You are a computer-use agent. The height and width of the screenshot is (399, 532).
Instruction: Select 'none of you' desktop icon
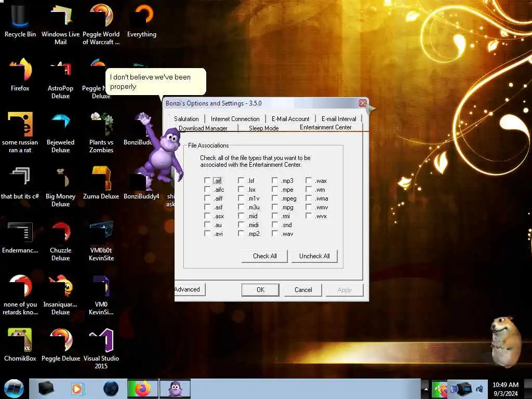20,295
